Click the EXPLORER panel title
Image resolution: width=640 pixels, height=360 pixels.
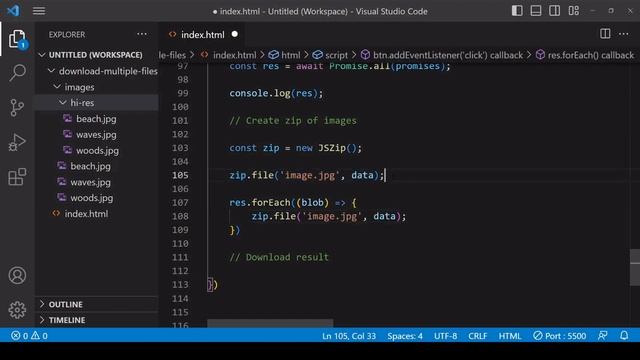(x=67, y=35)
